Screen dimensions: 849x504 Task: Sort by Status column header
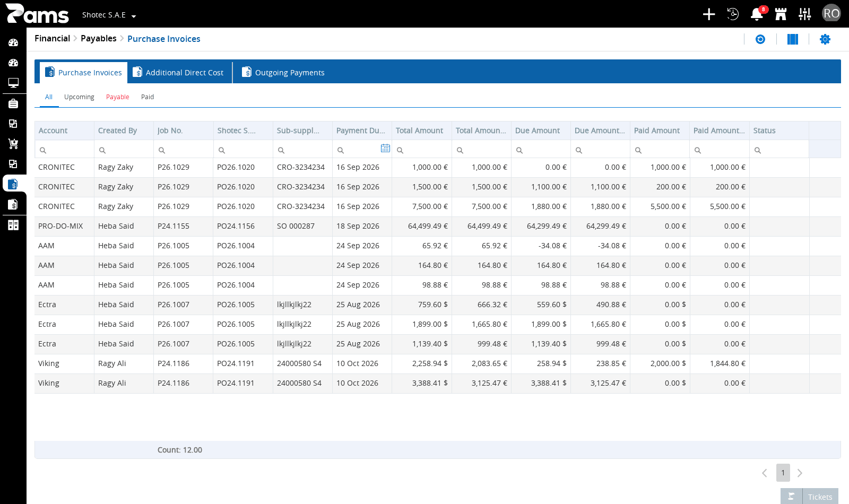pos(779,131)
